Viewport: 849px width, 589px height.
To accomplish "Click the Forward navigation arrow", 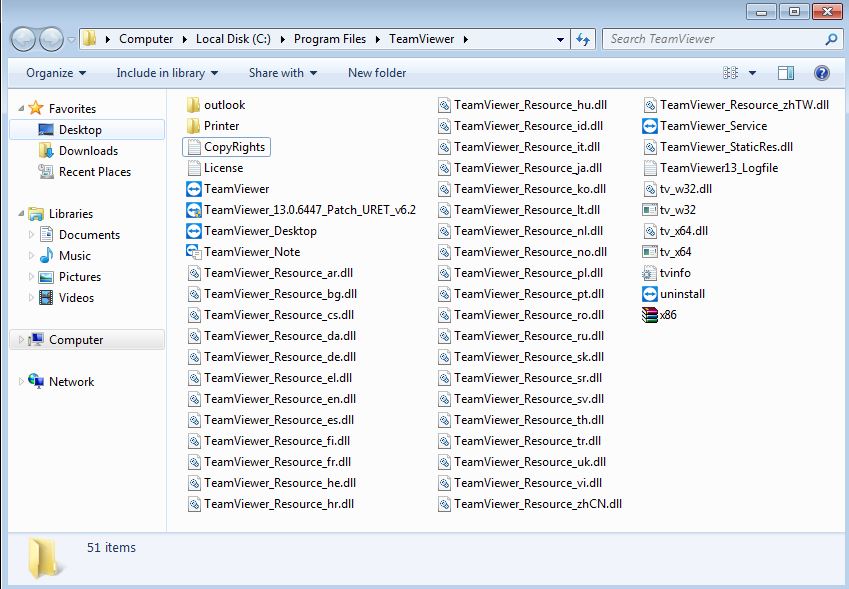I will [x=51, y=39].
